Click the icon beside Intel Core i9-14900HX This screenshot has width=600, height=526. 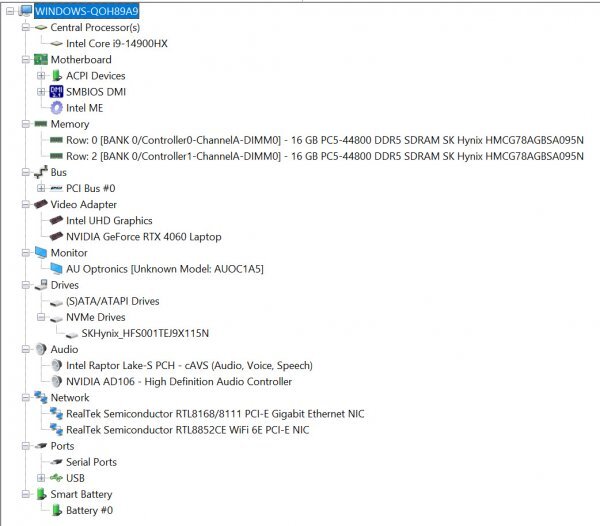[56, 44]
